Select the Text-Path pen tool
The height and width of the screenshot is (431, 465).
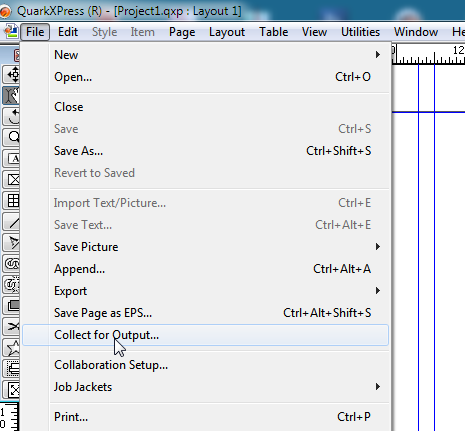[12, 242]
